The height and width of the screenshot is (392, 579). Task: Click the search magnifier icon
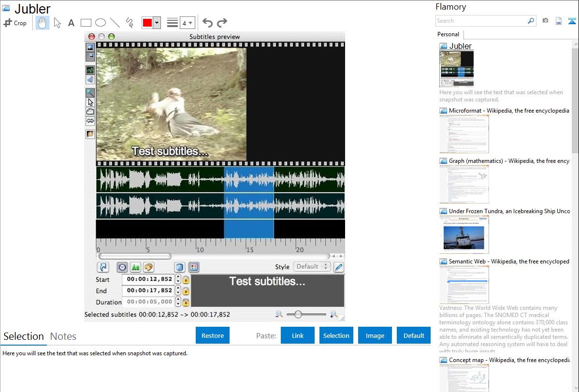tap(531, 21)
